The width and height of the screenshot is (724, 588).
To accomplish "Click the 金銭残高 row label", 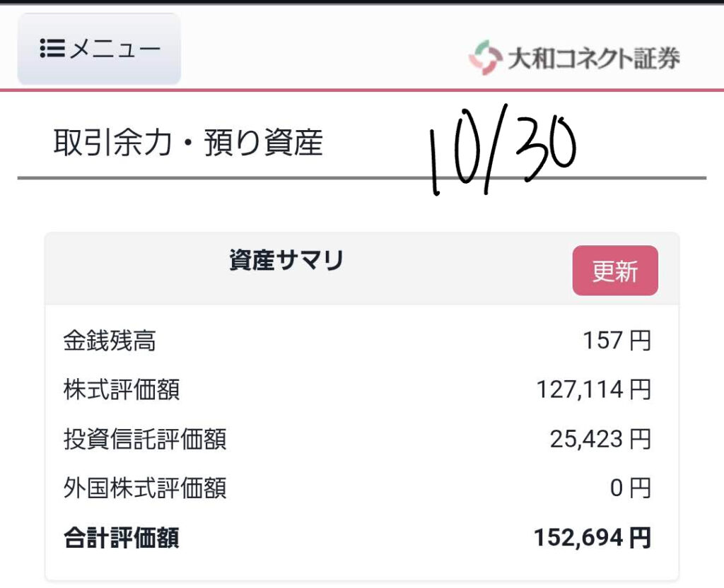I will tap(110, 341).
